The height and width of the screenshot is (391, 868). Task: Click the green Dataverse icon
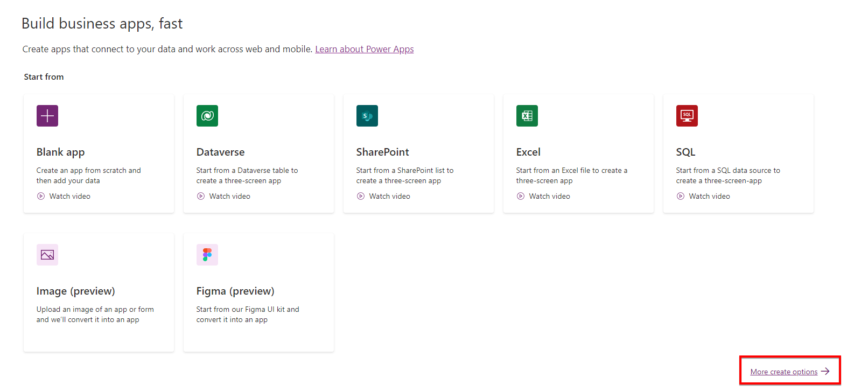pos(207,116)
